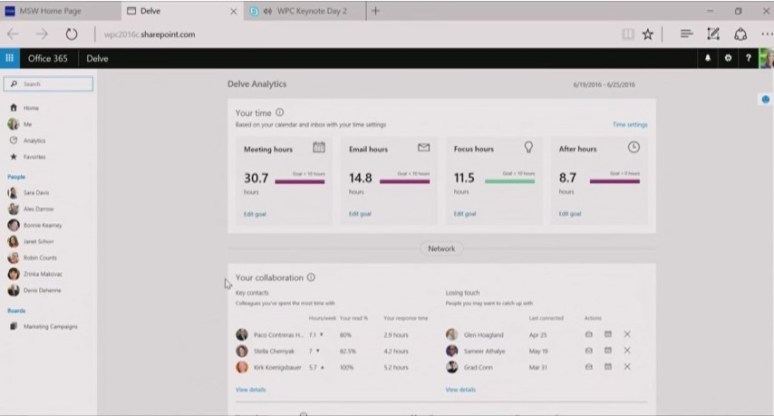Viewport: 774px width, 416px height.
Task: Open a new browser tab
Action: coord(376,11)
